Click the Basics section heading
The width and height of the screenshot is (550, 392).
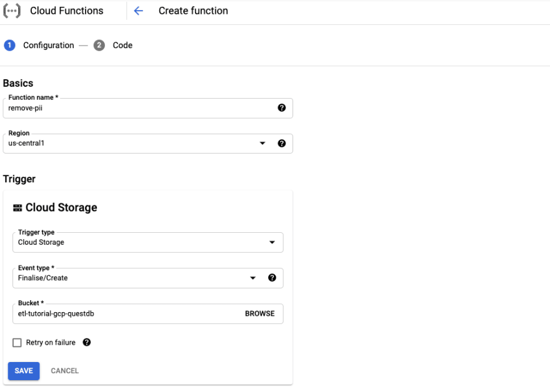pyautogui.click(x=18, y=84)
